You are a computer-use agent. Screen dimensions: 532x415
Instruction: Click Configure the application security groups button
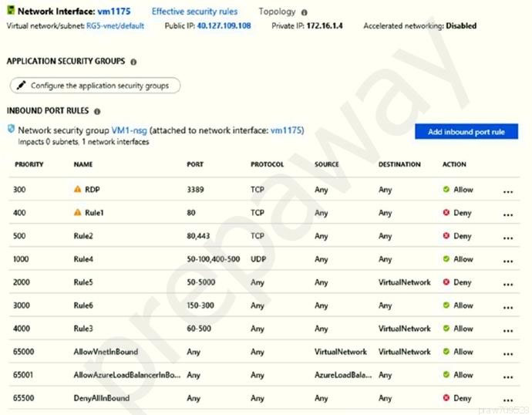[95, 86]
